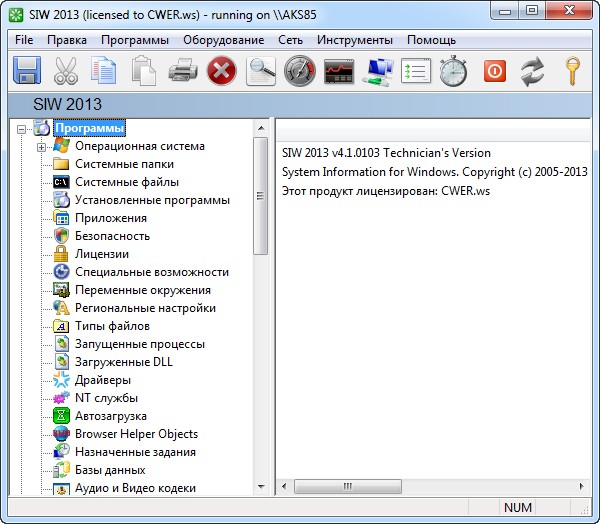The height and width of the screenshot is (524, 600).
Task: Click the magnifying glass search icon
Action: pos(261,72)
